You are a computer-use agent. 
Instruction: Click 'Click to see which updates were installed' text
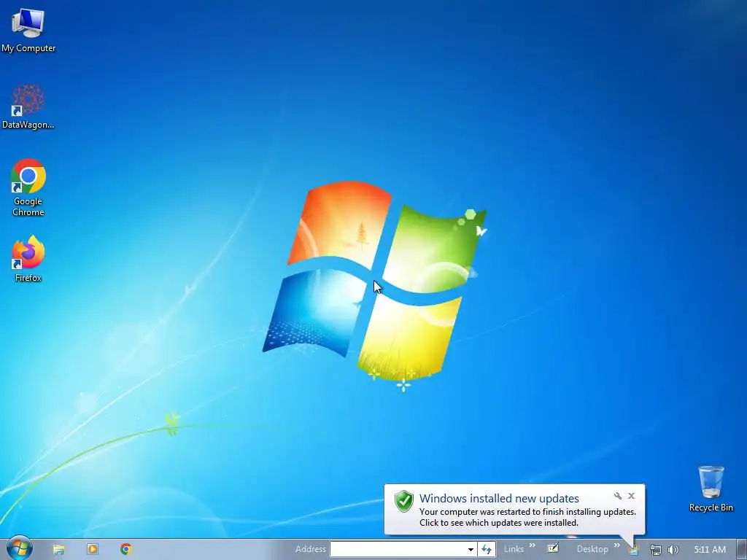pyautogui.click(x=498, y=522)
